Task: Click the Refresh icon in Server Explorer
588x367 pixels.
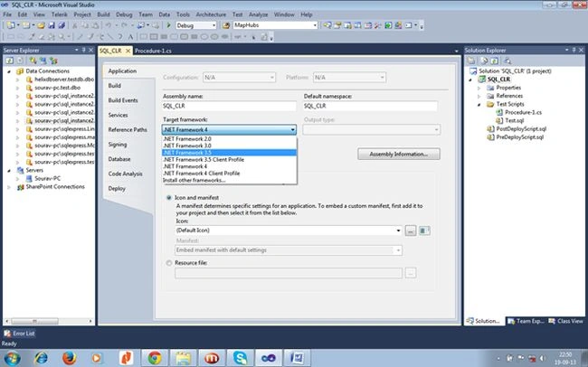Action: point(9,61)
